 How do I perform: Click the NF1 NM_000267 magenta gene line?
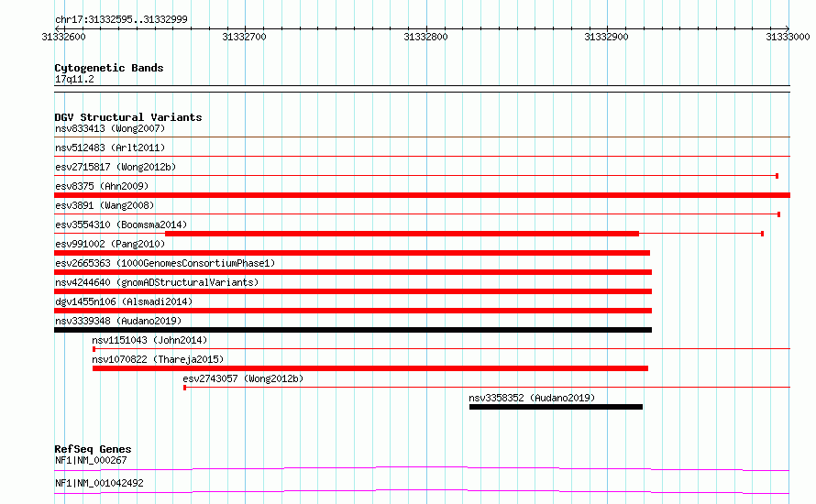(x=422, y=468)
